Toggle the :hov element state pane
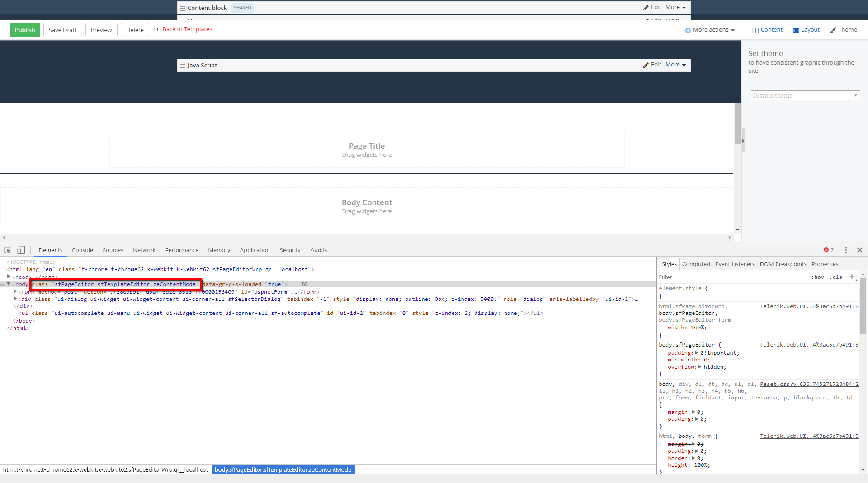 point(817,277)
